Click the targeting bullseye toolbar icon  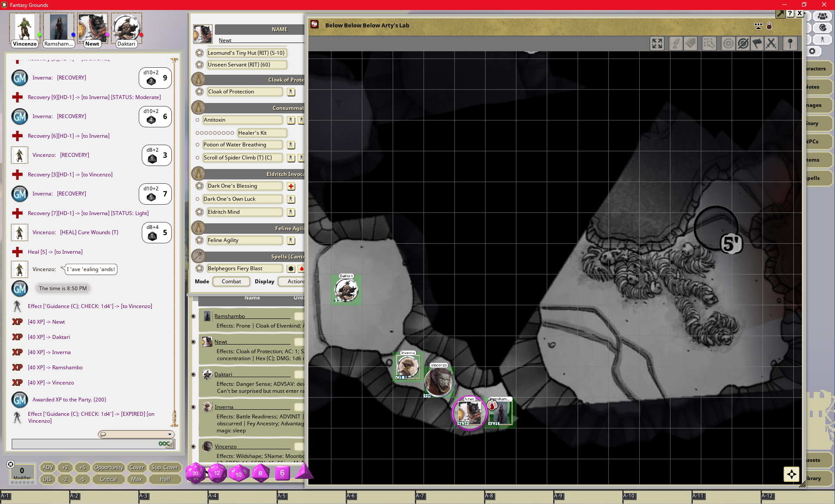pyautogui.click(x=728, y=43)
